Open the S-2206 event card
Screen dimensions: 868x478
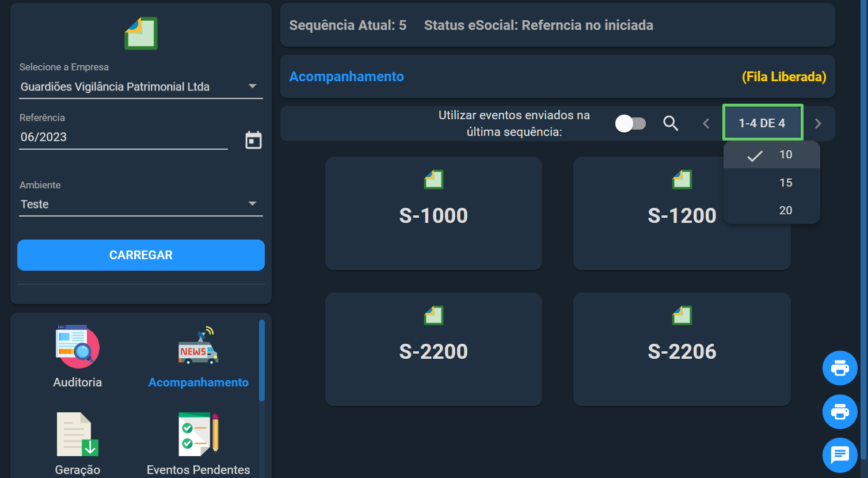click(x=682, y=349)
